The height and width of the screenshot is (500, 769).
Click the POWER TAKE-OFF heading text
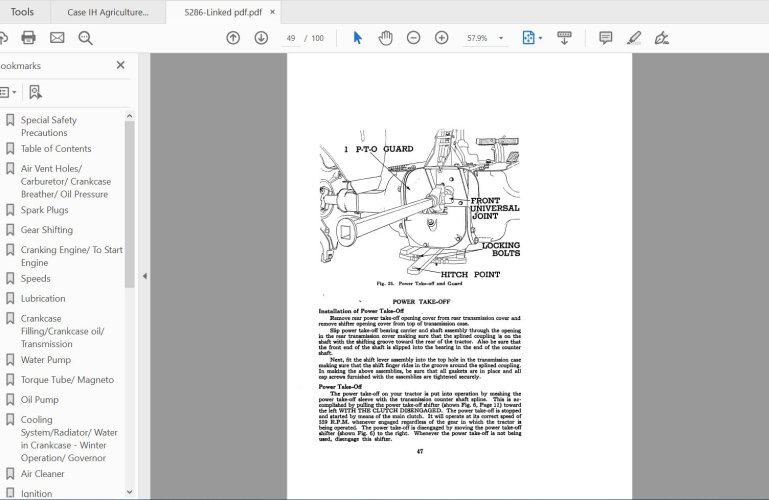point(421,301)
